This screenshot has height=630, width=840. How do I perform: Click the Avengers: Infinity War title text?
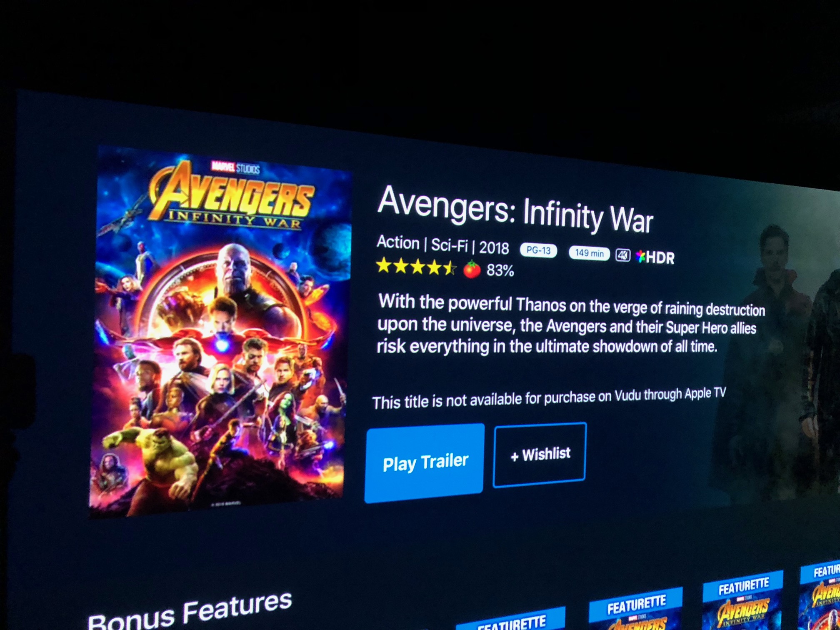click(x=515, y=210)
